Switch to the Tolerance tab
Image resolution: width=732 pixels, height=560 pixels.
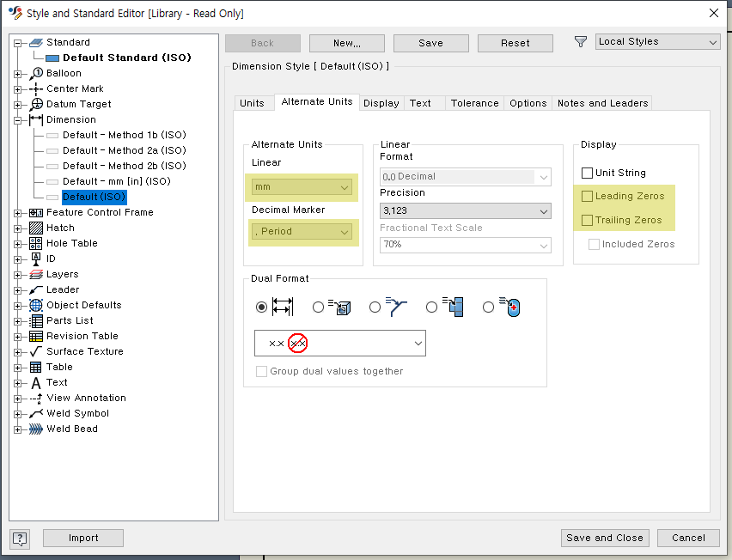(x=475, y=103)
